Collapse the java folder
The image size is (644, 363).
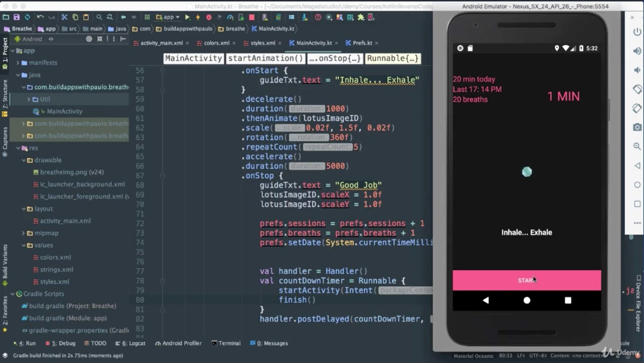18,75
